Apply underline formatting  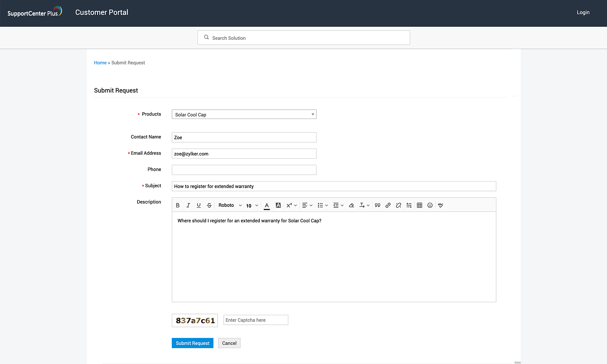[198, 205]
